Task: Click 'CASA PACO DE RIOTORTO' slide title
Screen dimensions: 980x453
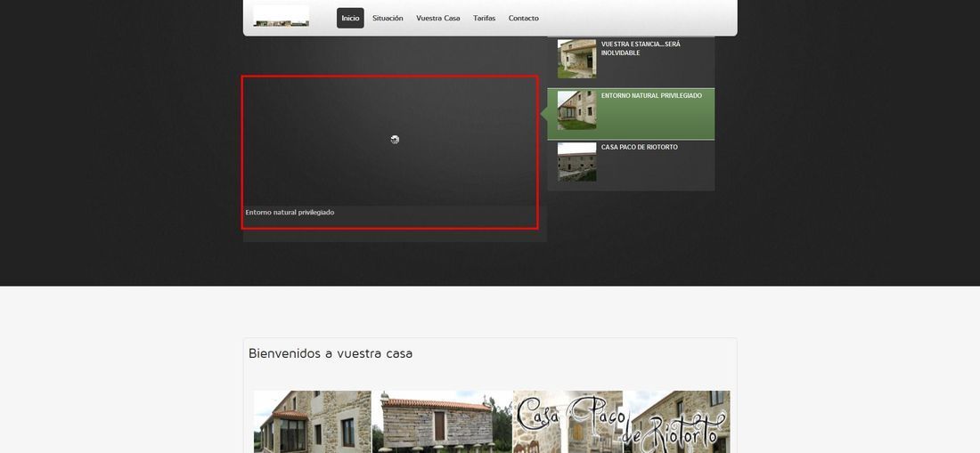Action: click(640, 147)
